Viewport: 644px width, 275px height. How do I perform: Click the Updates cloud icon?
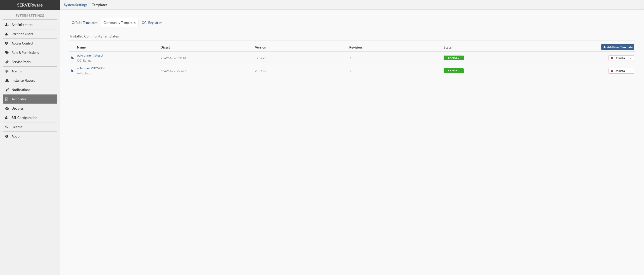click(x=7, y=108)
